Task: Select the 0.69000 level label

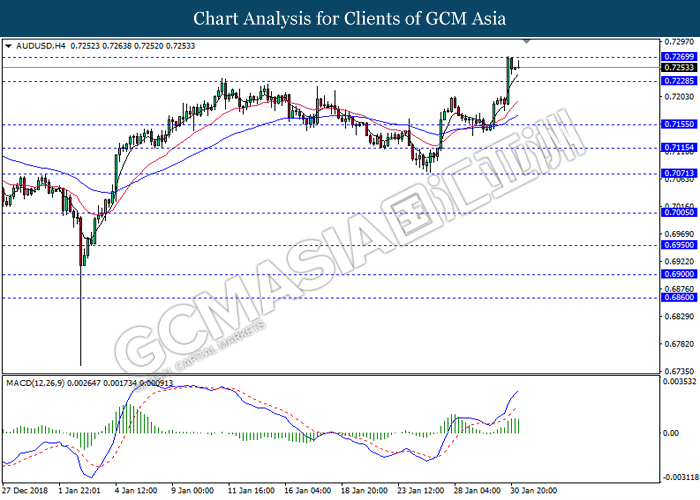Action: point(679,274)
